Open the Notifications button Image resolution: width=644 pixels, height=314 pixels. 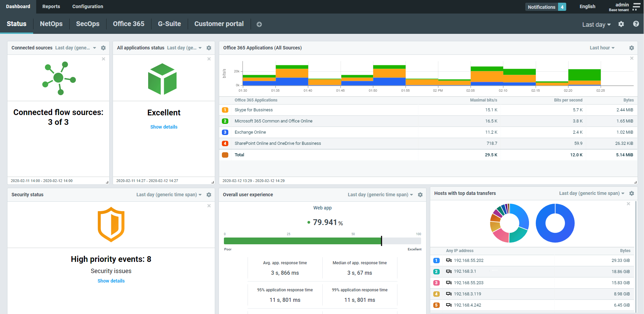point(545,7)
